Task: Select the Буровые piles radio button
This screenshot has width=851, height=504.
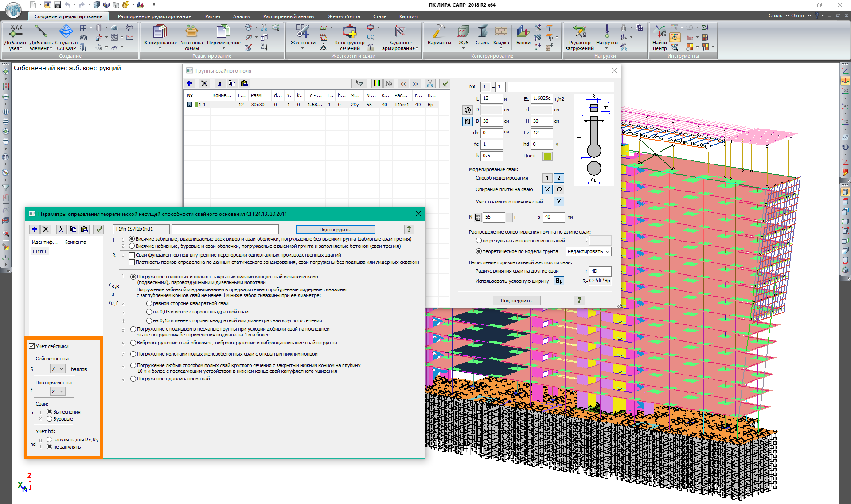Action: [x=50, y=419]
